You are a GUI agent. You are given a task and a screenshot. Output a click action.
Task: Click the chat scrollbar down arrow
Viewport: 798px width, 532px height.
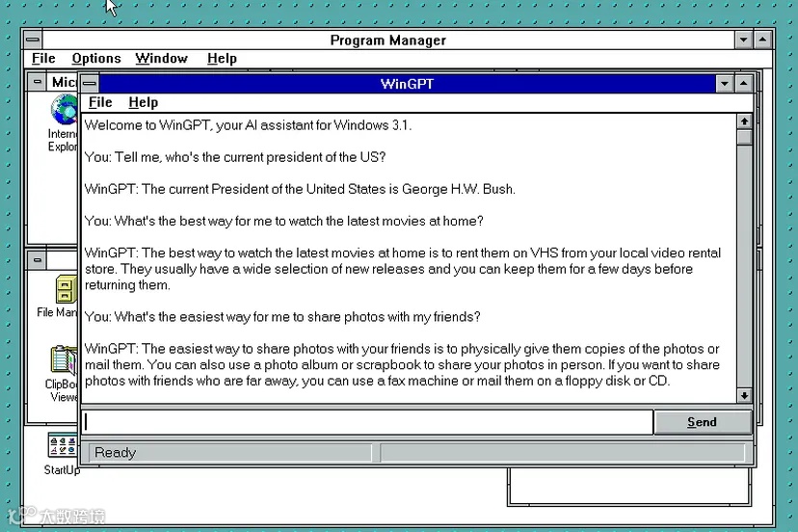tap(744, 395)
